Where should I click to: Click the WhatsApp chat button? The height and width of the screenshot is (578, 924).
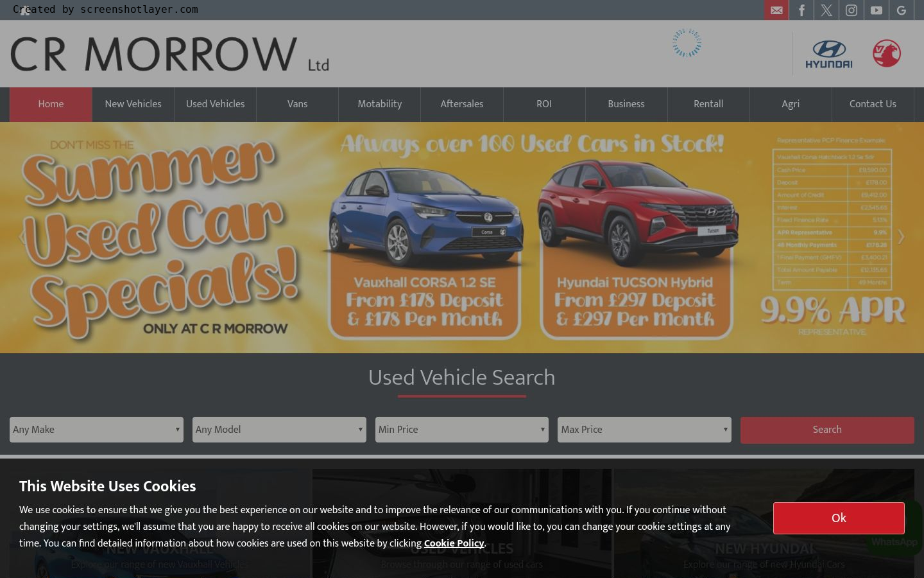[894, 528]
